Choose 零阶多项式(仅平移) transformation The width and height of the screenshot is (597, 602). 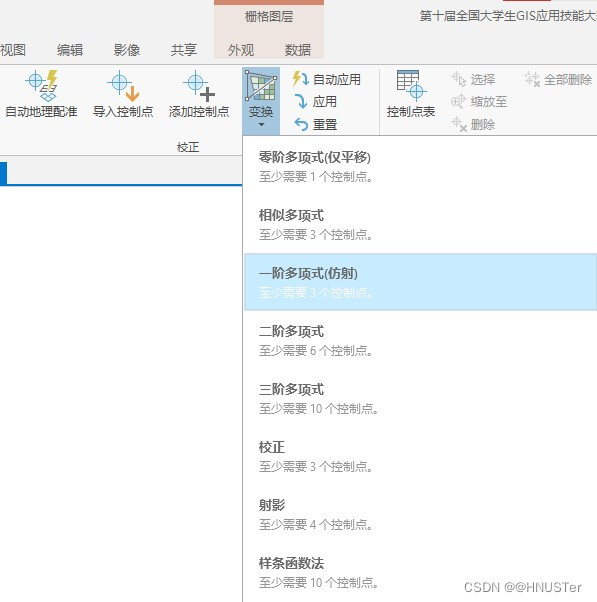click(x=420, y=167)
